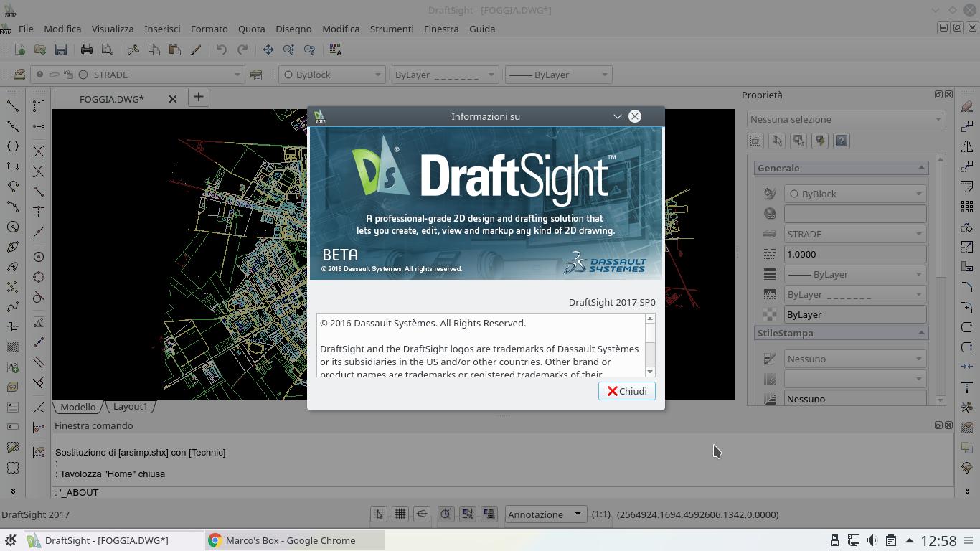Click the 1.0000 line scale field
980x551 pixels.
pos(855,254)
